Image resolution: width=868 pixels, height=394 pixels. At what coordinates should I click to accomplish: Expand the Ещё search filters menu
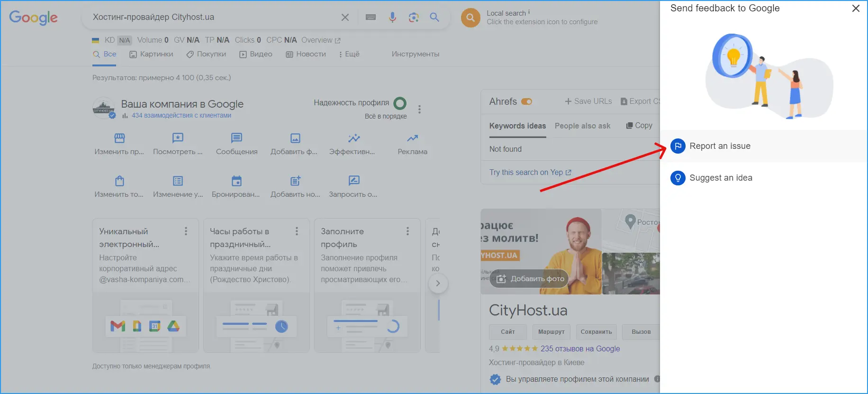349,54
